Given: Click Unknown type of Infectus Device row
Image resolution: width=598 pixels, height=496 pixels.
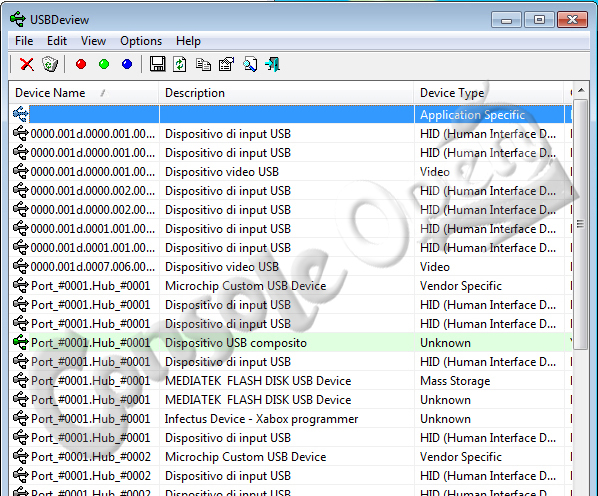Looking at the screenshot, I should [445, 419].
